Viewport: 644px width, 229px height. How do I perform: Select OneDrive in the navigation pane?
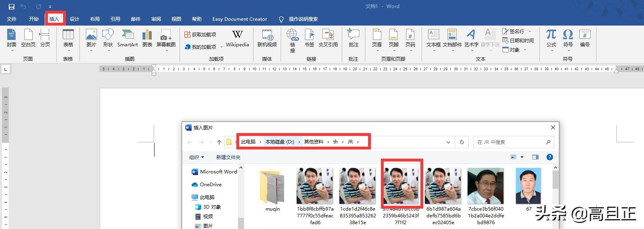(206, 185)
